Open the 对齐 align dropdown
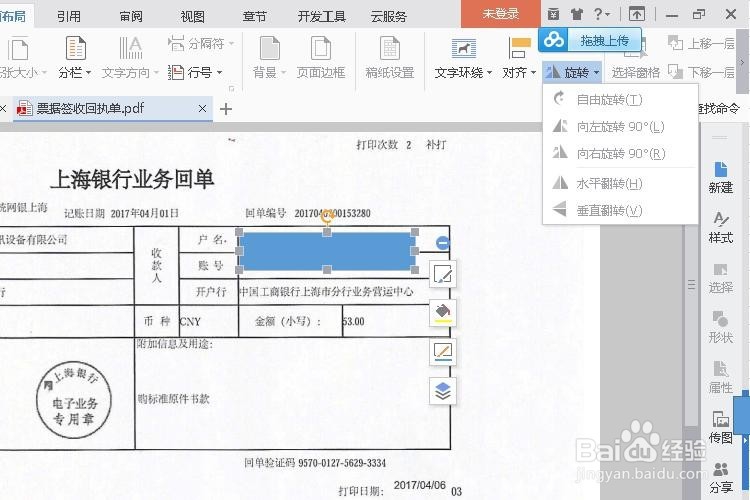This screenshot has height=500, width=750. click(519, 58)
